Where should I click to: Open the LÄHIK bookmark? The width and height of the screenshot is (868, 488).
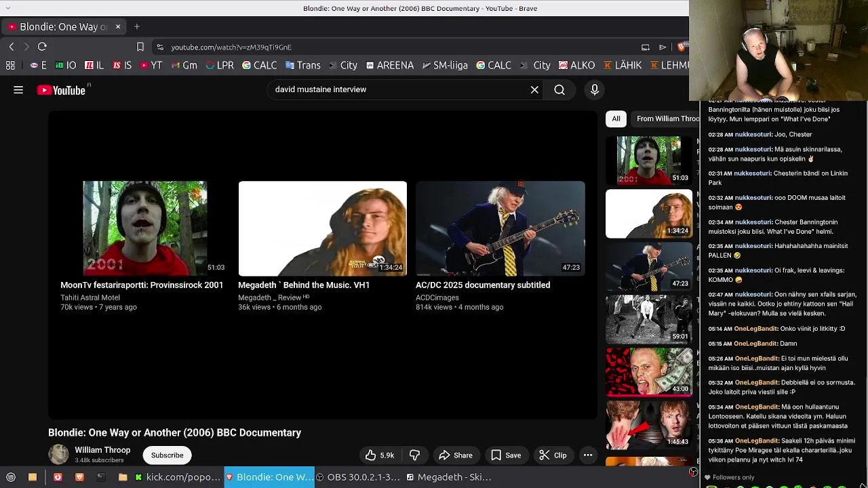(x=623, y=65)
